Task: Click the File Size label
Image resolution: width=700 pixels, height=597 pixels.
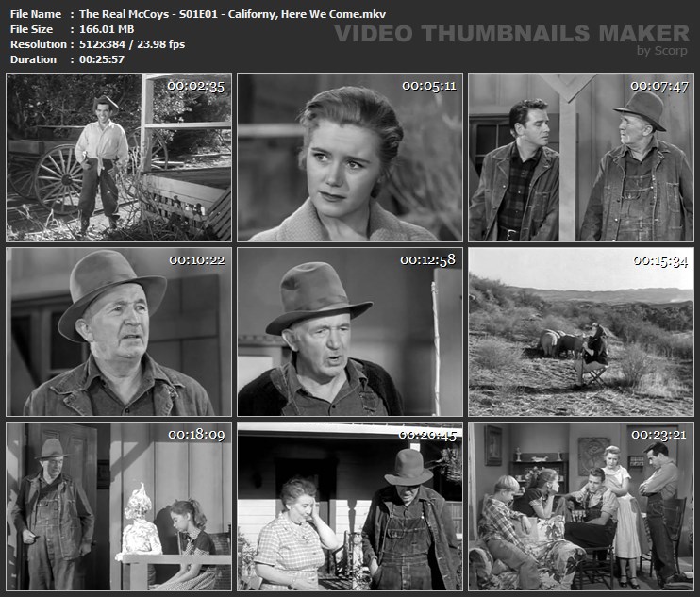Action: (x=31, y=29)
